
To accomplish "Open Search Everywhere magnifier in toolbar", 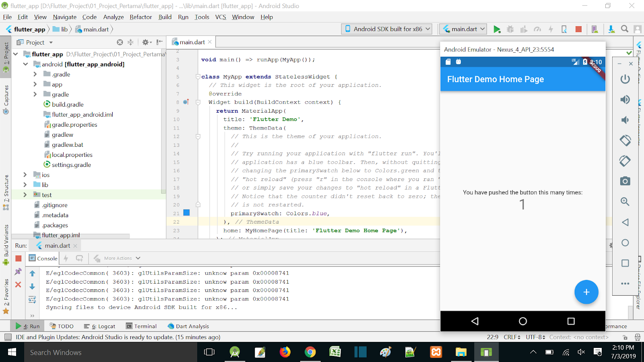I will point(625,29).
